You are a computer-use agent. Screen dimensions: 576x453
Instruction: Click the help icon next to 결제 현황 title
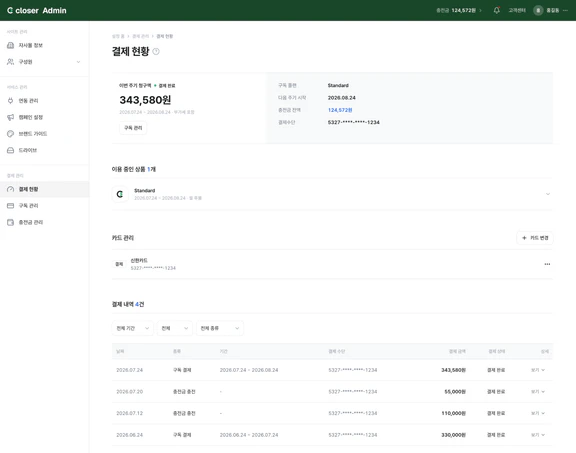pyautogui.click(x=156, y=51)
